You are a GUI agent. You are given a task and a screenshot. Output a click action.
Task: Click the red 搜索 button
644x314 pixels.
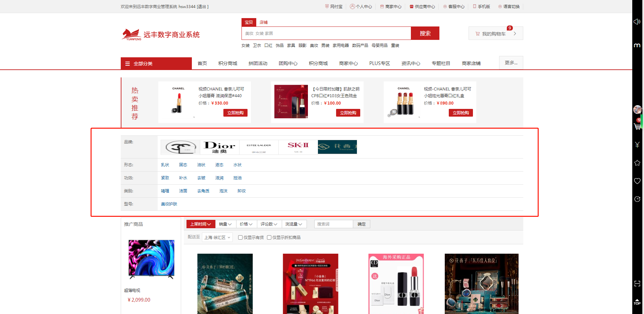(x=425, y=33)
